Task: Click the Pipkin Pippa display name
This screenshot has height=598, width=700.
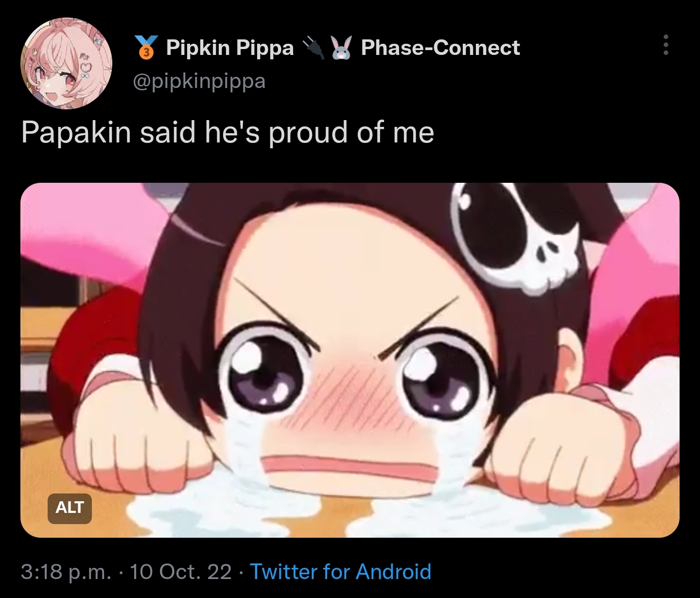Action: point(230,48)
